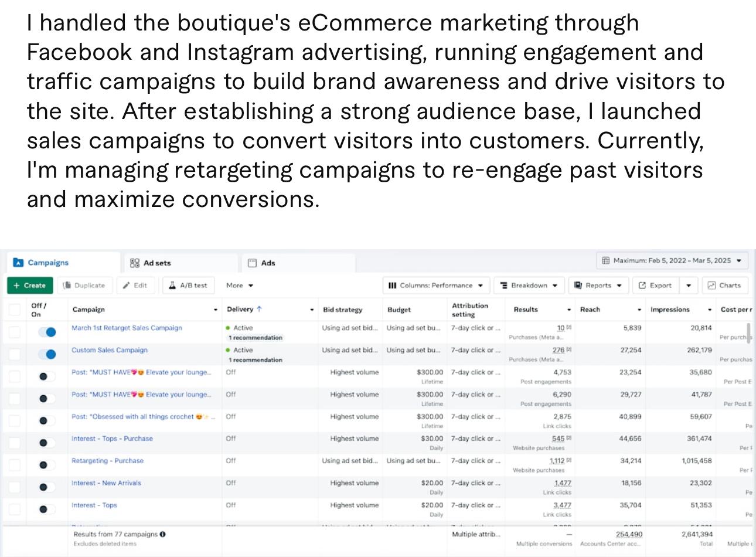Turn off March 1st Retarget Sales Campaign toggle
The width and height of the screenshot is (756, 557).
[x=47, y=332]
